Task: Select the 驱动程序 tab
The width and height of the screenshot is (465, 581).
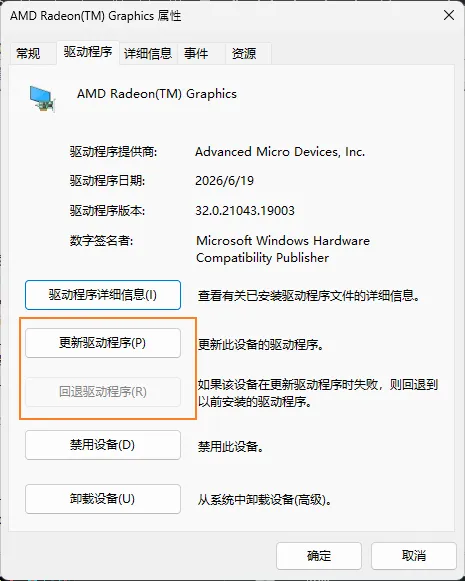Action: click(x=88, y=52)
